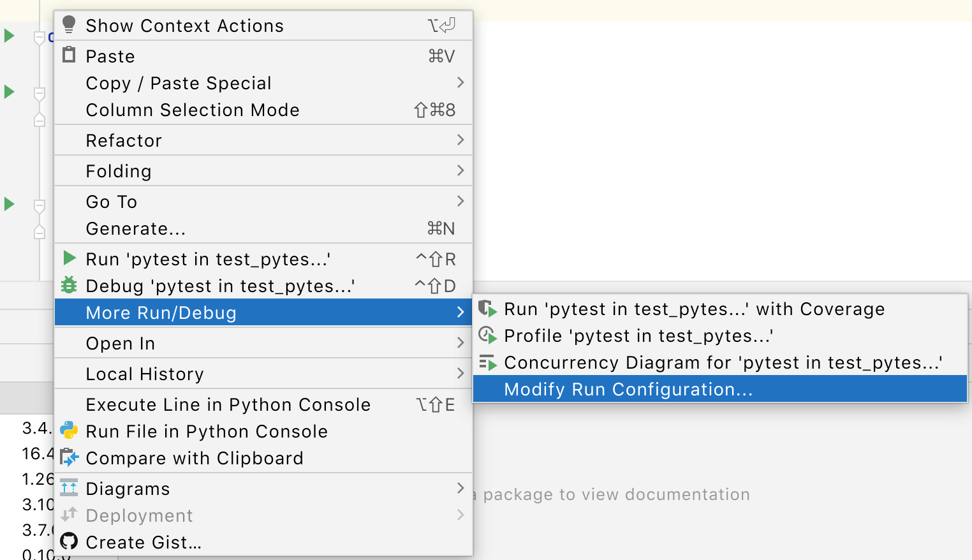Click the Python logo beside Run File in Python Console

point(69,431)
